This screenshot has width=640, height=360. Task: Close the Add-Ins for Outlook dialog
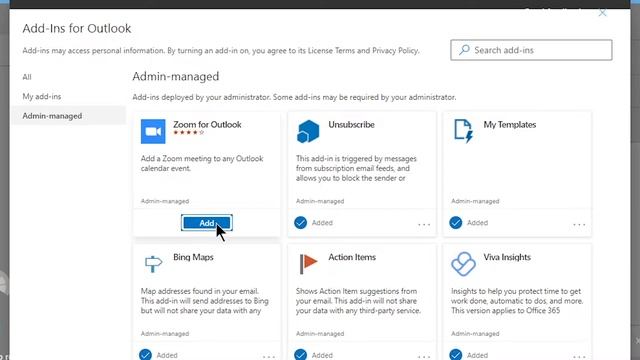pyautogui.click(x=602, y=13)
